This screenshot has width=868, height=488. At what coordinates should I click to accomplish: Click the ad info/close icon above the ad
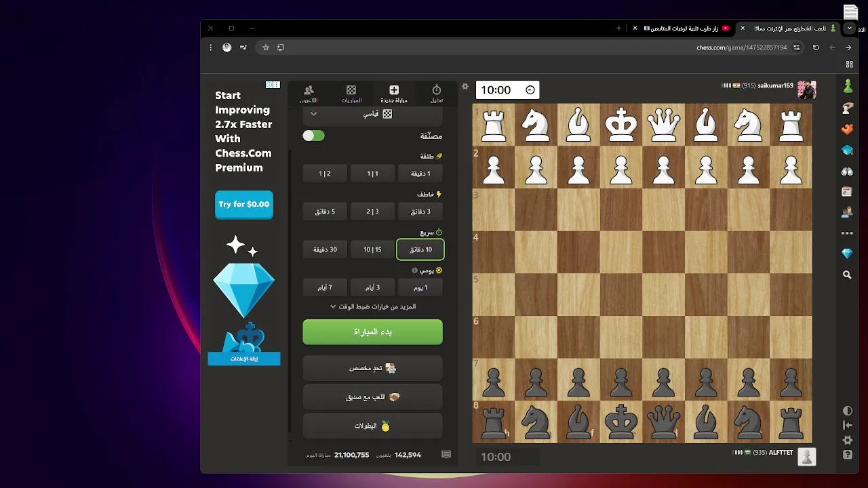pyautogui.click(x=273, y=85)
